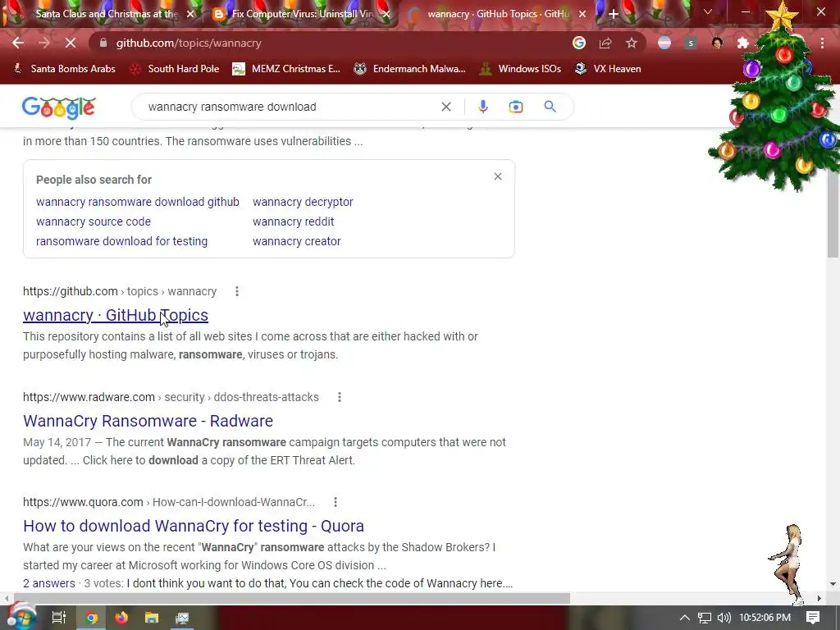Search ransomware download for testing

121,241
